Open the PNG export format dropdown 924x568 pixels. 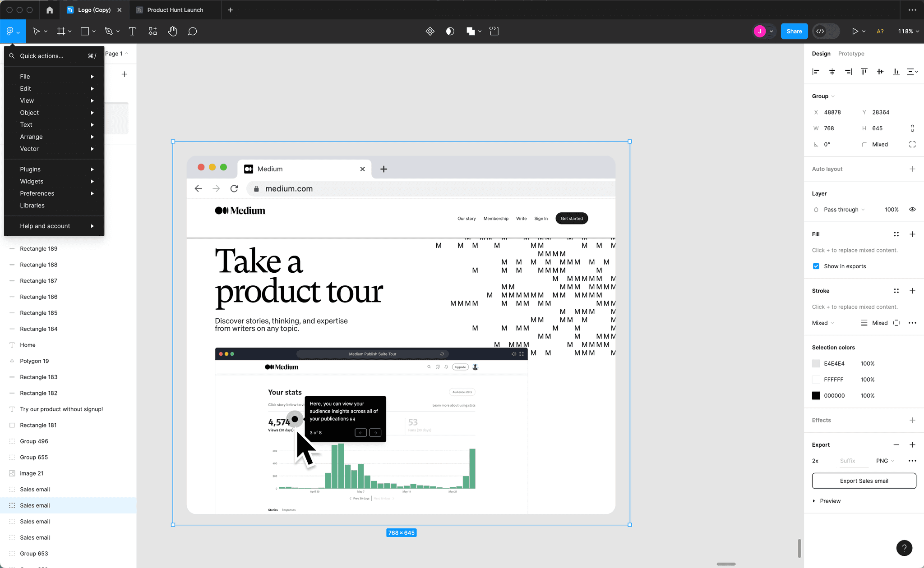tap(883, 461)
